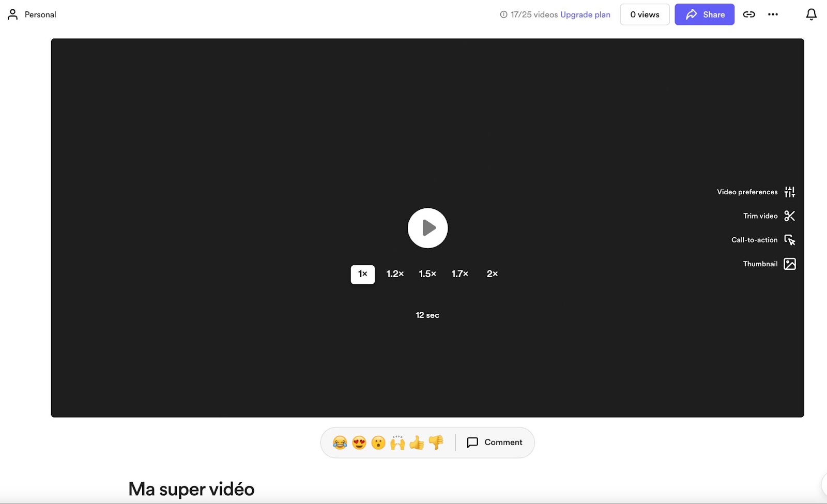React with the heart-eyes emoji
Image resolution: width=827 pixels, height=504 pixels.
pos(359,442)
